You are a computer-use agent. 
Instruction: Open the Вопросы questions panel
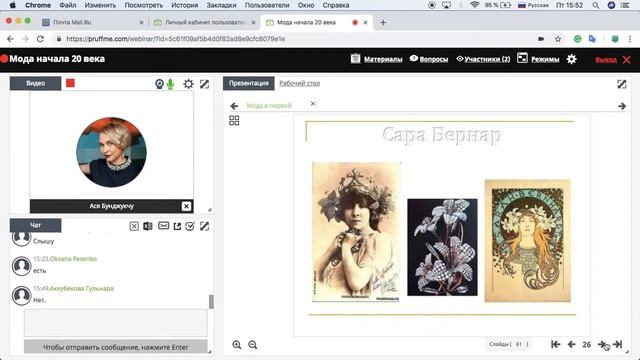(x=429, y=59)
